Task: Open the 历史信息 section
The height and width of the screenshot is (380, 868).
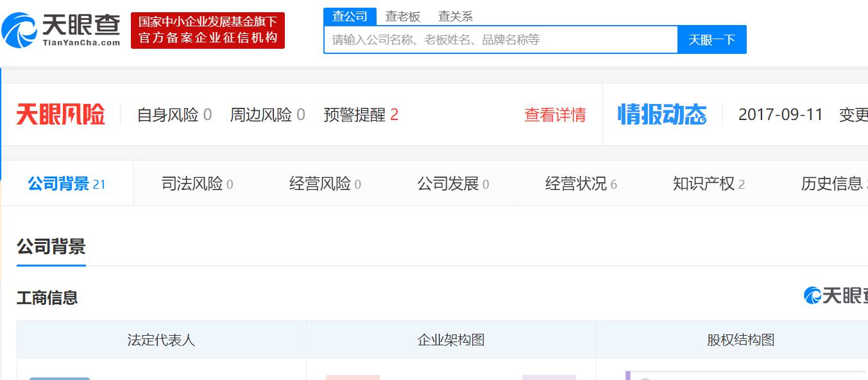Action: [x=832, y=183]
